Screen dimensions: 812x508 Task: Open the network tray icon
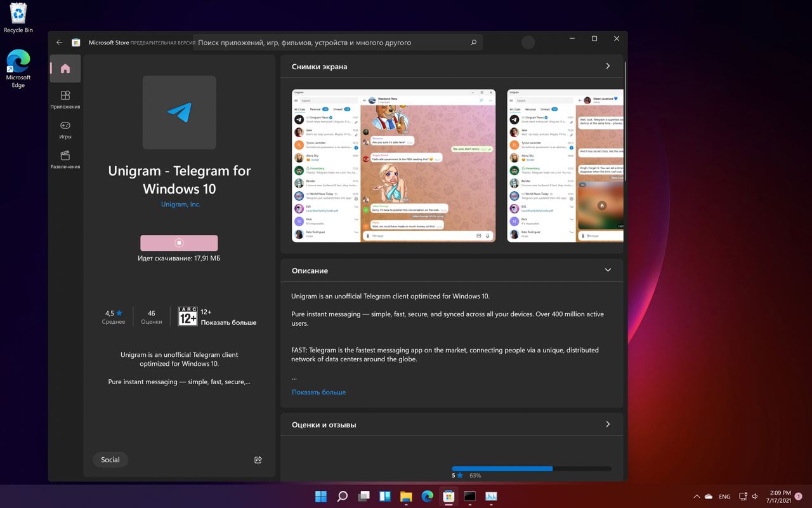[744, 497]
